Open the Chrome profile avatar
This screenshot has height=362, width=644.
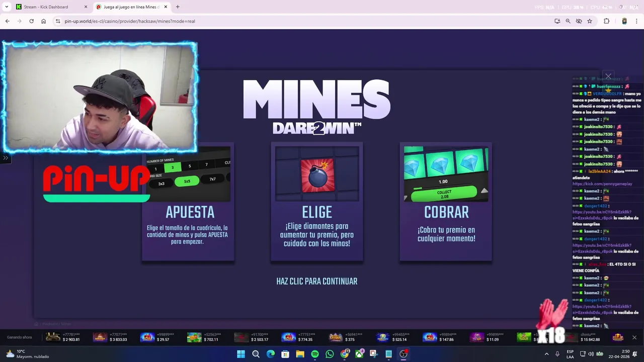[x=624, y=21]
